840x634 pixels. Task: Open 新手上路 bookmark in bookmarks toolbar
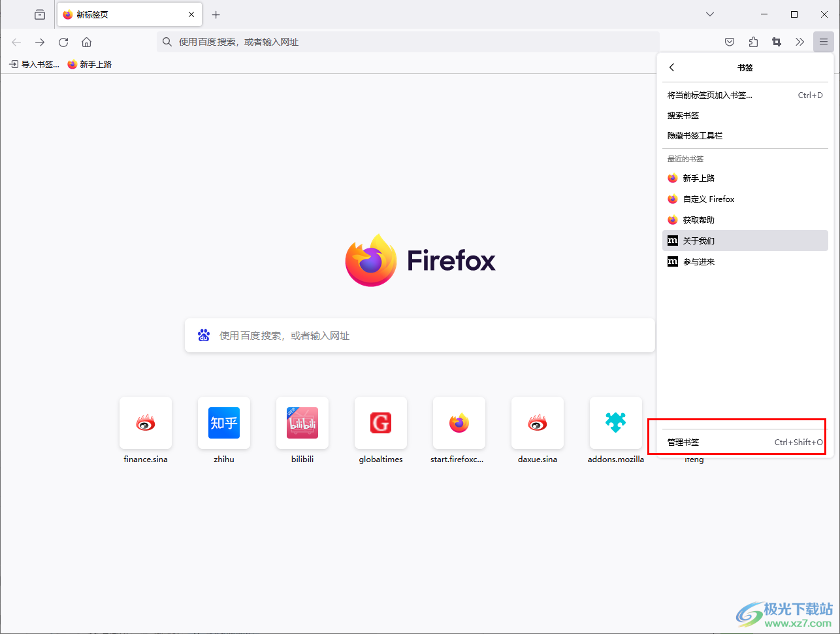point(89,64)
